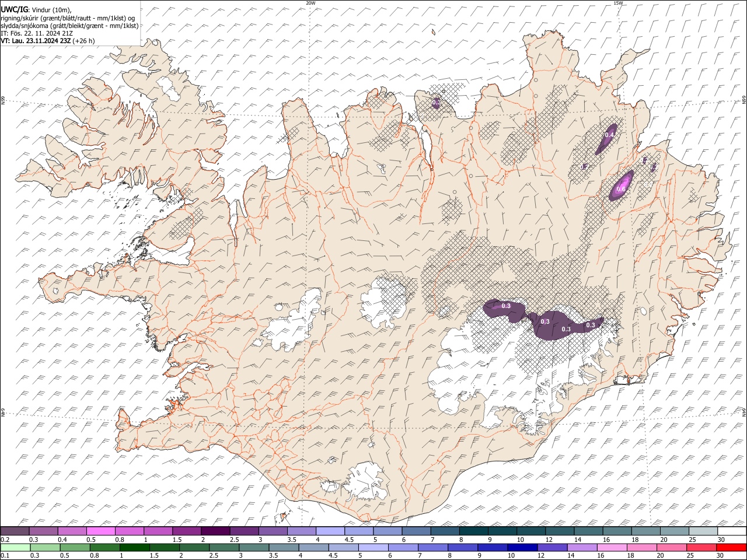Click the 'rigning/skúrir' legend description line
This screenshot has height=560, width=747.
(x=68, y=17)
